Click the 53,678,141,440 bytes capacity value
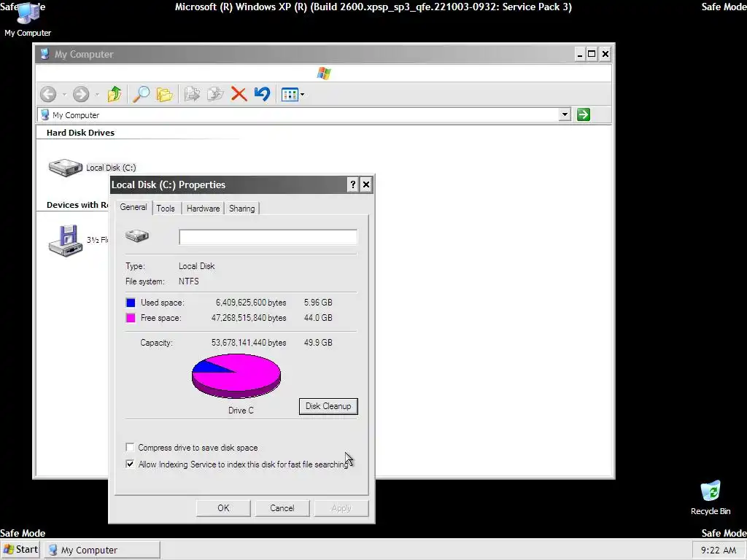 (x=249, y=343)
